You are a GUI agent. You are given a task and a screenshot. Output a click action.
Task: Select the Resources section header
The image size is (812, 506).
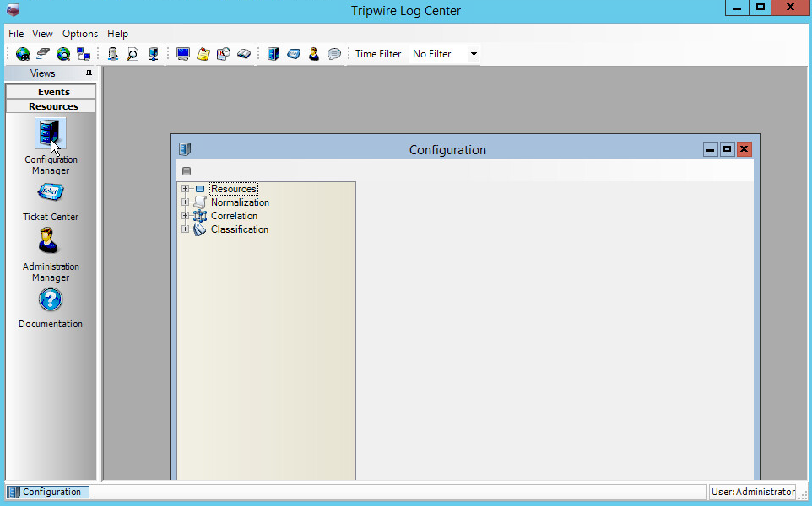tap(53, 106)
